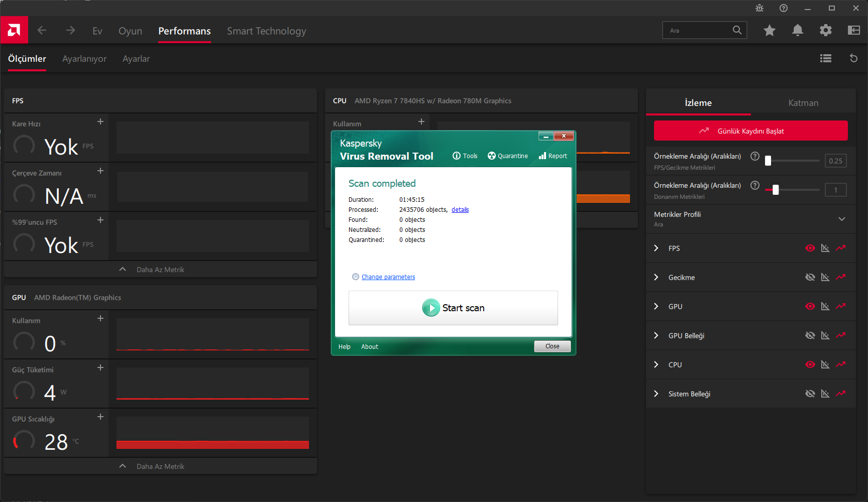Screen dimensions: 868x502
Task: Toggle FPS visibility eye
Action: (x=810, y=248)
